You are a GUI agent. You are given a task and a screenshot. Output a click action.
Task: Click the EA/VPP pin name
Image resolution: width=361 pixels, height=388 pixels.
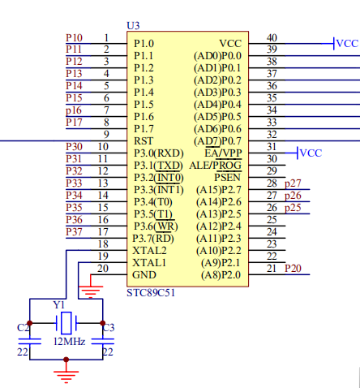223,153
